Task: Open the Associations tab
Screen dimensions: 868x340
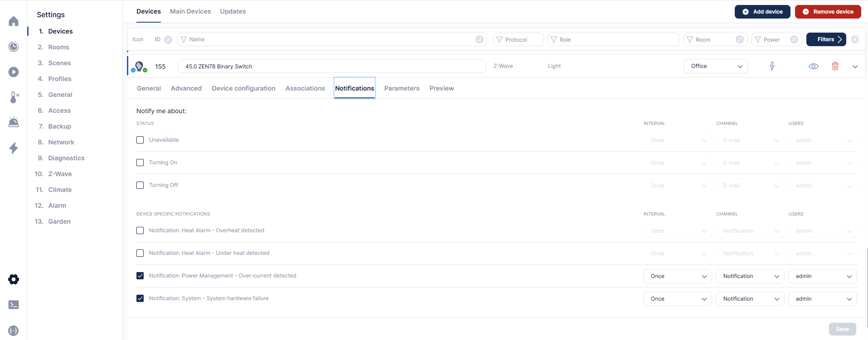Action: click(305, 88)
